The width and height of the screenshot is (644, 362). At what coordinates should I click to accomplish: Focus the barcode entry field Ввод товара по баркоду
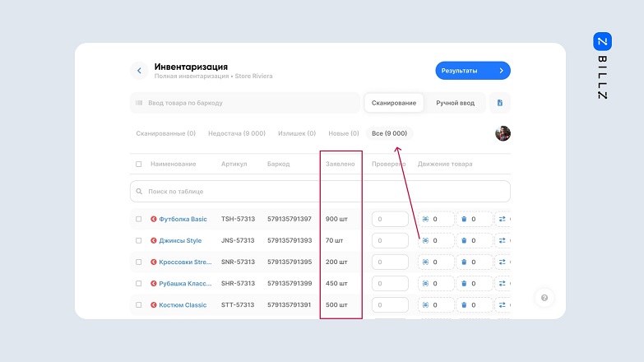(x=245, y=103)
